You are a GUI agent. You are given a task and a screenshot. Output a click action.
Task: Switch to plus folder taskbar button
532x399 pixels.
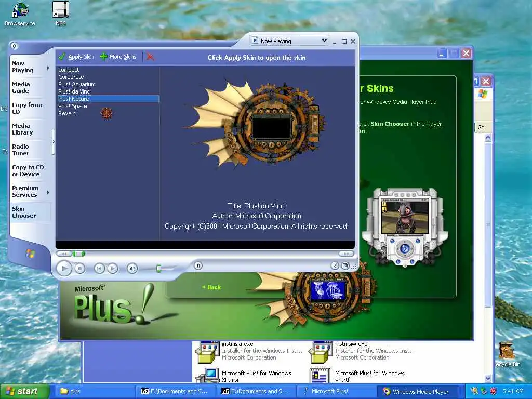click(96, 391)
